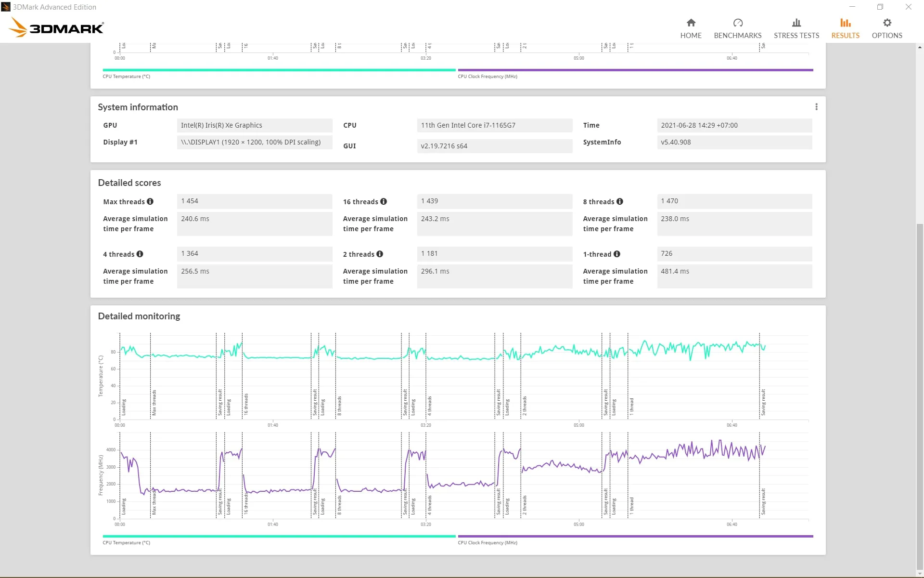Viewport: 924px width, 578px height.
Task: Show info for Max threads score
Action: click(150, 201)
